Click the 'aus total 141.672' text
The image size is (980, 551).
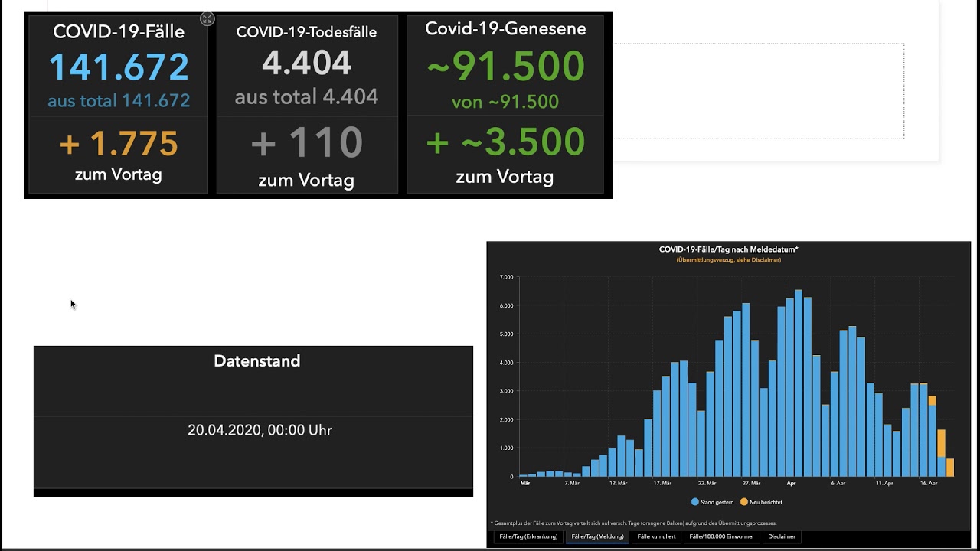pos(119,101)
